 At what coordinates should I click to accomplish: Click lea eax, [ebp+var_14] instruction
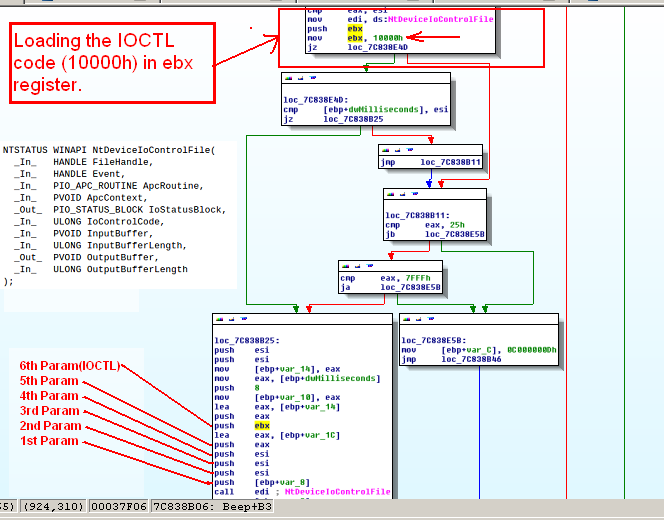click(x=277, y=407)
